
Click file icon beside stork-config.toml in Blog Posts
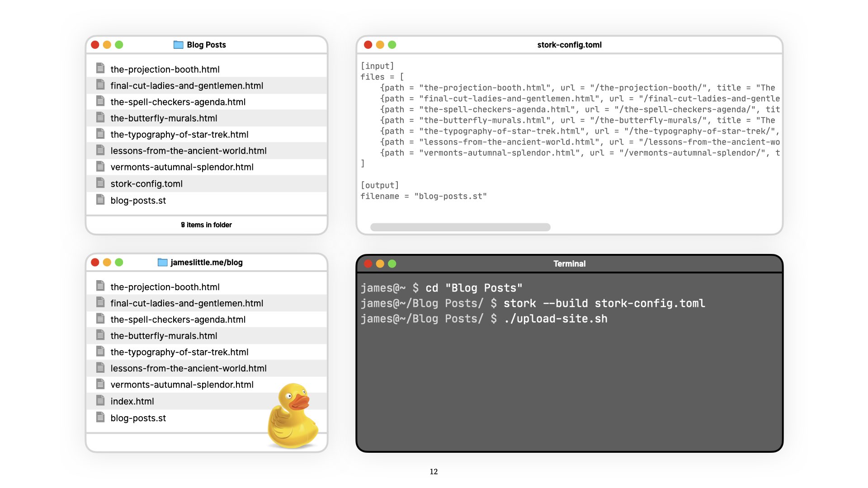click(100, 183)
